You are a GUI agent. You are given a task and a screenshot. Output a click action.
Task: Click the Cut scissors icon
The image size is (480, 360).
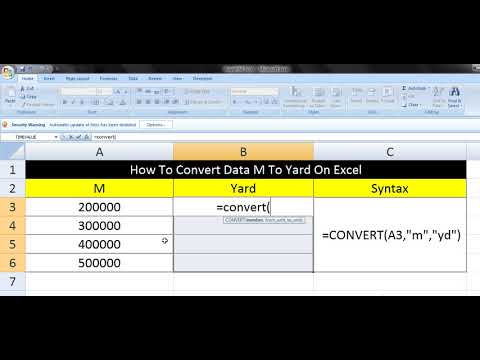23,88
